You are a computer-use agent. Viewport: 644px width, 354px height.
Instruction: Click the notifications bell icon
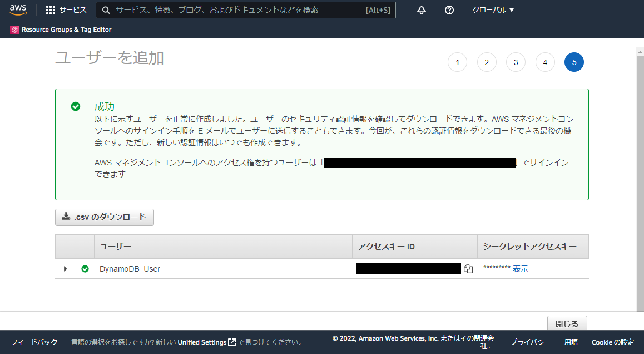(x=421, y=10)
